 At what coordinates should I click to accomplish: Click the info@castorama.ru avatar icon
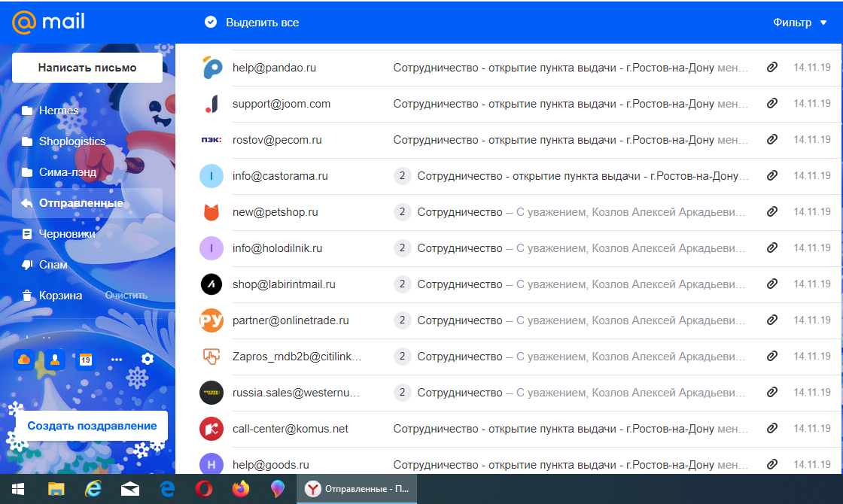click(x=212, y=176)
